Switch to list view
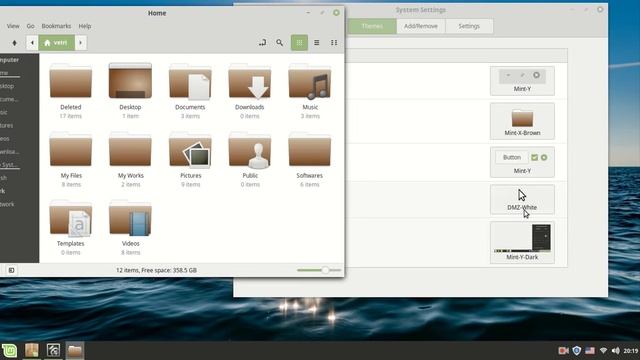 [x=317, y=42]
